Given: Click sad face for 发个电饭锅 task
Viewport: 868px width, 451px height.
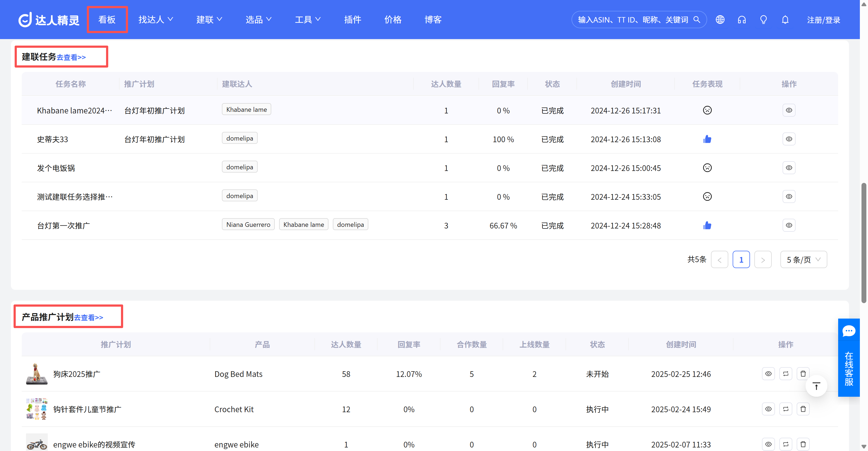Looking at the screenshot, I should coord(707,167).
